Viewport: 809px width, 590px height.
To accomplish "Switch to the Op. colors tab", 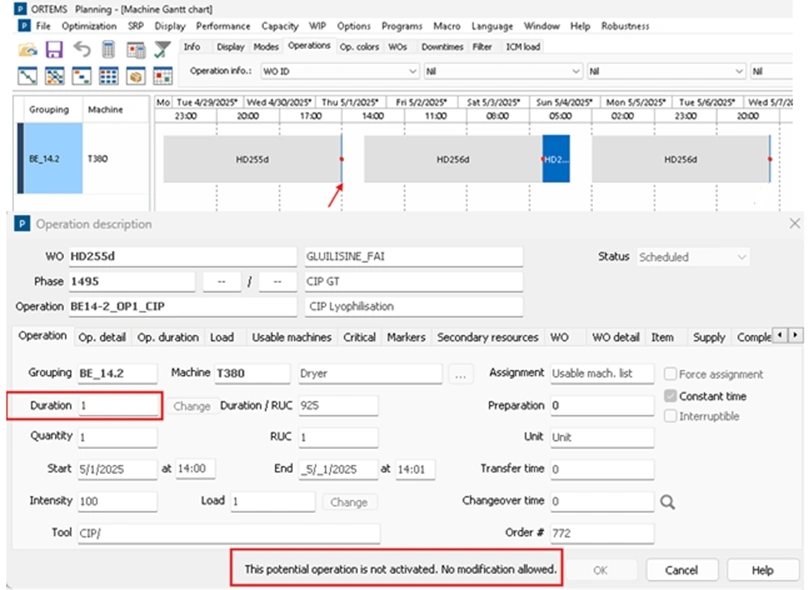I will [x=359, y=47].
